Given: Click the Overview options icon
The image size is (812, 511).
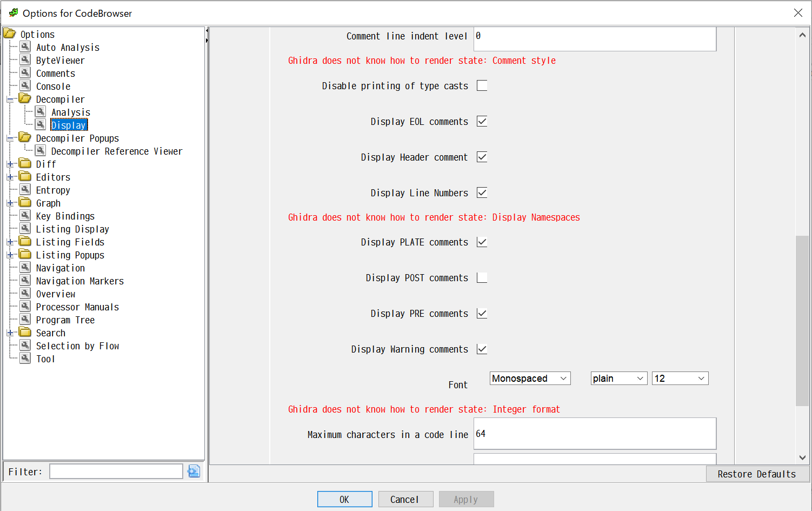Looking at the screenshot, I should (25, 294).
